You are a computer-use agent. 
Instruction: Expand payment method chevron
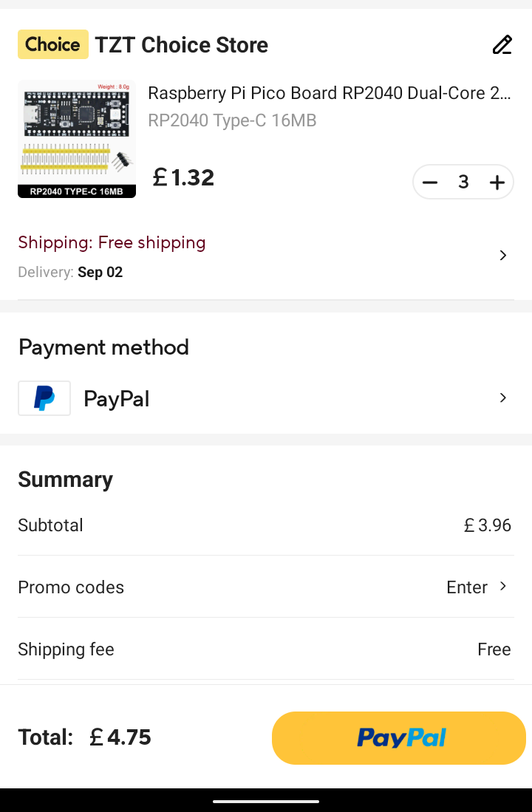tap(502, 398)
